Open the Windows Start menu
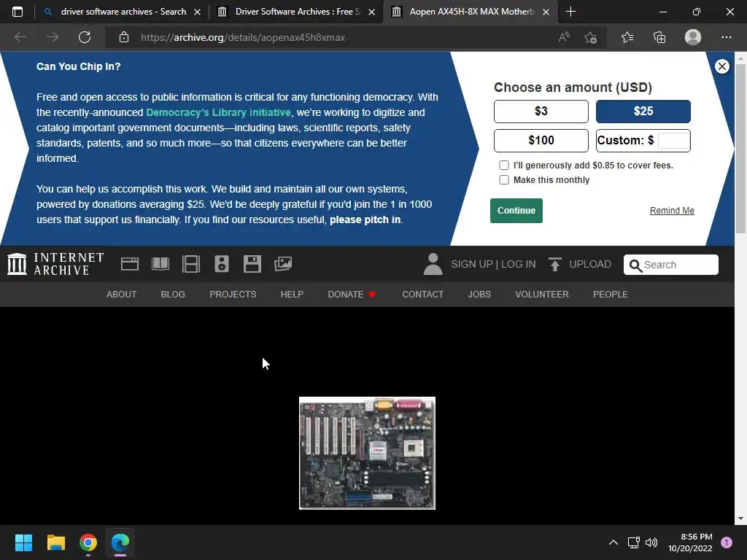747x560 pixels. coord(23,542)
